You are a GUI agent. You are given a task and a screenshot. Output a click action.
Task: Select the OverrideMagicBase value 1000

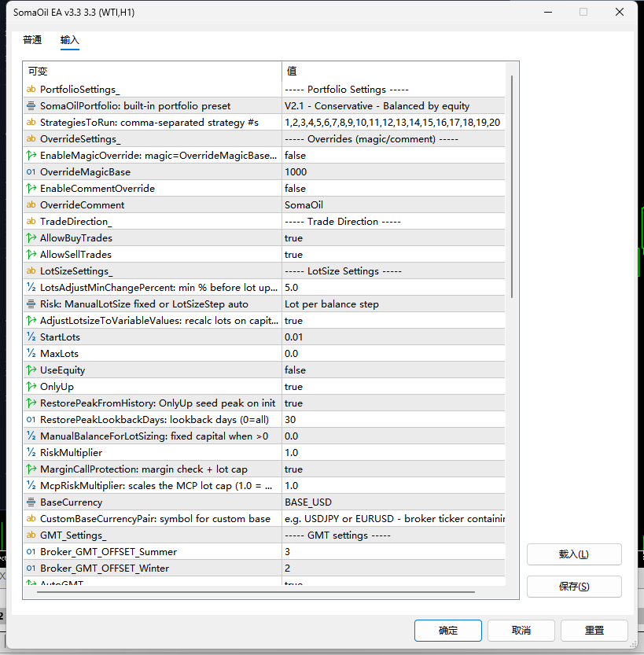393,171
